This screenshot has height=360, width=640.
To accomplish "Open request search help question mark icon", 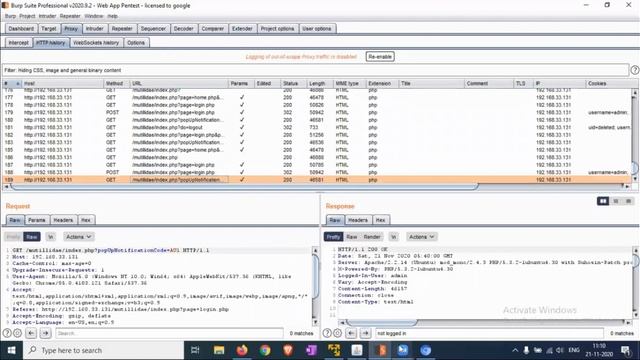I will tap(7, 333).
